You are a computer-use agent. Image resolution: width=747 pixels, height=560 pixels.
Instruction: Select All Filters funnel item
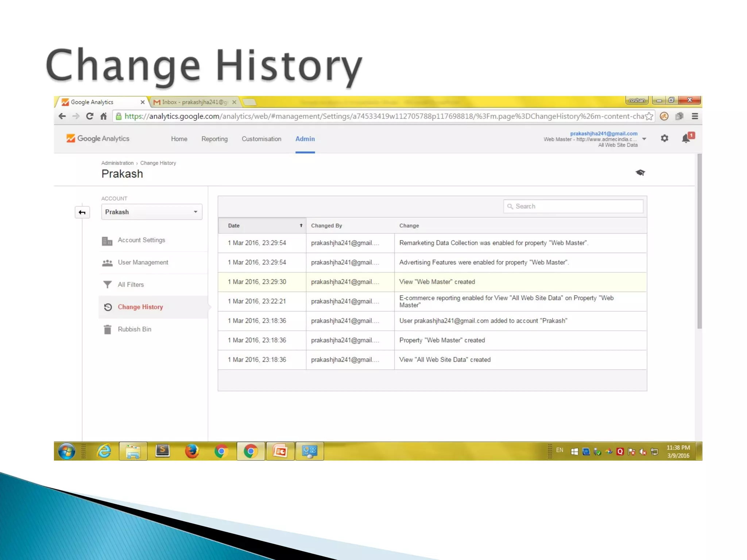tap(131, 285)
